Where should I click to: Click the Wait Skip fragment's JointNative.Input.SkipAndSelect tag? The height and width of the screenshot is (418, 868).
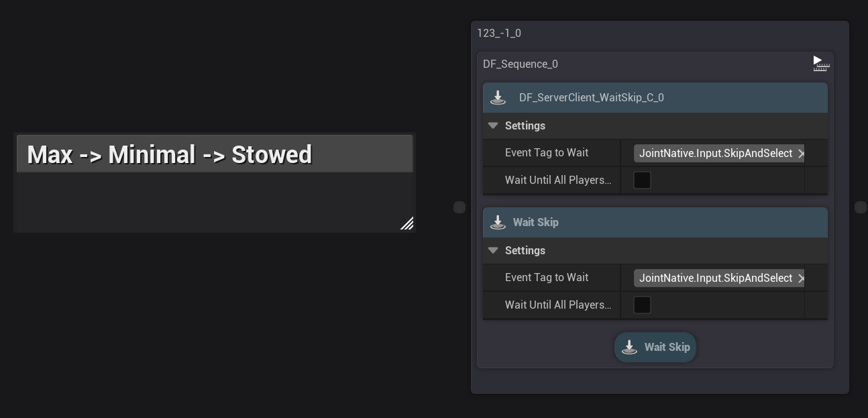[715, 278]
